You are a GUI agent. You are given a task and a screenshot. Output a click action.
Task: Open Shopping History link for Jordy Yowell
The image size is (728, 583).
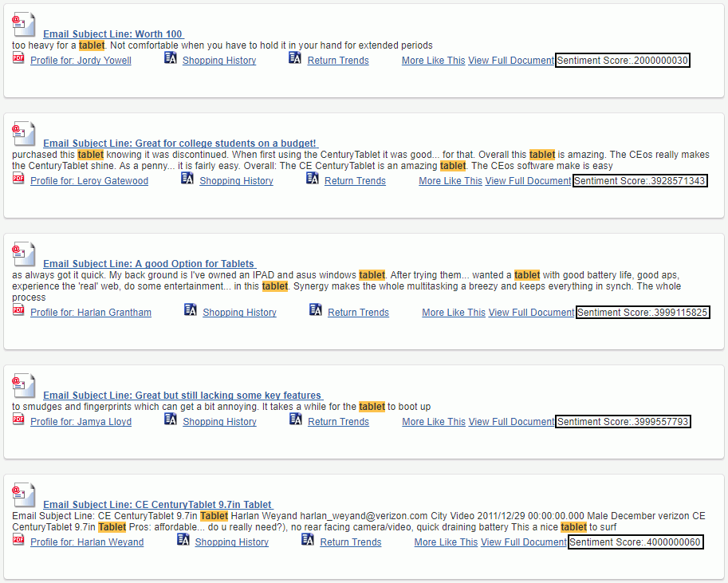(219, 61)
